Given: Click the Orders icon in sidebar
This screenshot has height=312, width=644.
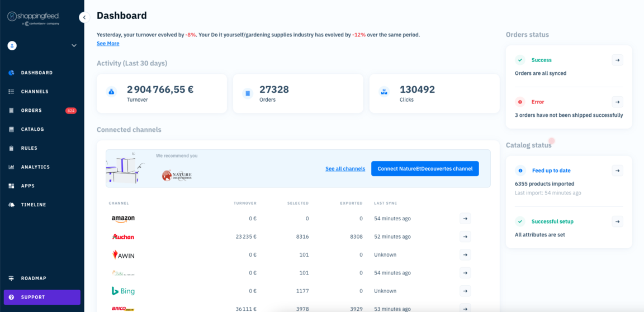Looking at the screenshot, I should (12, 111).
